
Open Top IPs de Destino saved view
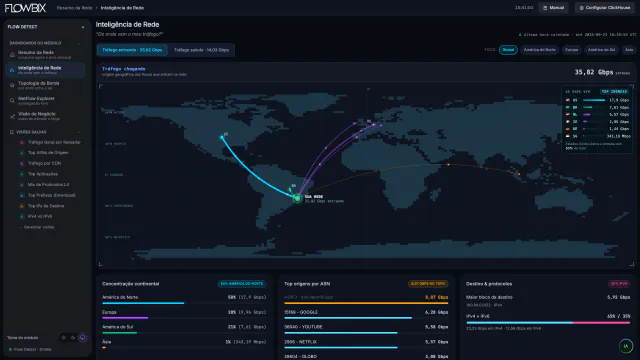click(x=46, y=206)
